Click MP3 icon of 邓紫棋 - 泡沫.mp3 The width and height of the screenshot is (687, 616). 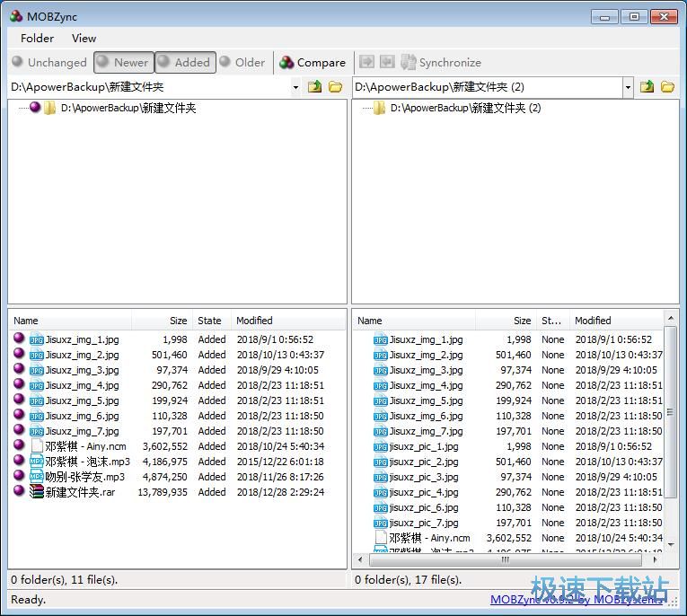pos(36,462)
